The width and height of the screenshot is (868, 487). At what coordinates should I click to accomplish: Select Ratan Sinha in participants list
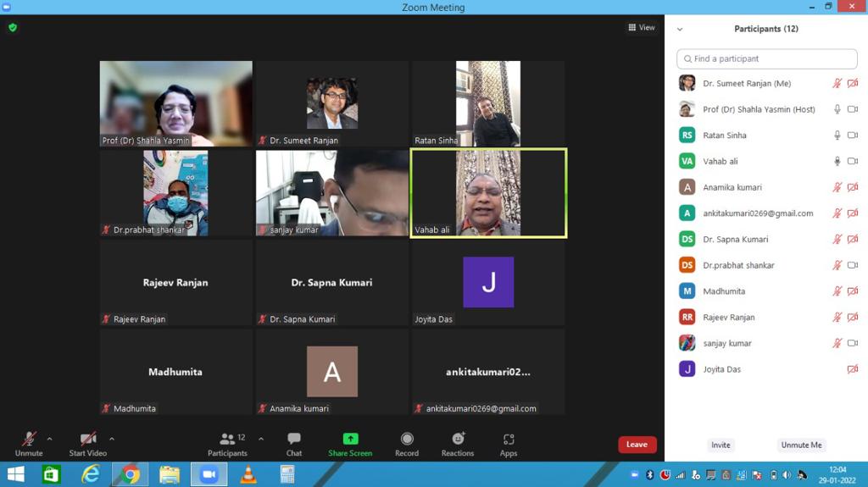pos(725,135)
